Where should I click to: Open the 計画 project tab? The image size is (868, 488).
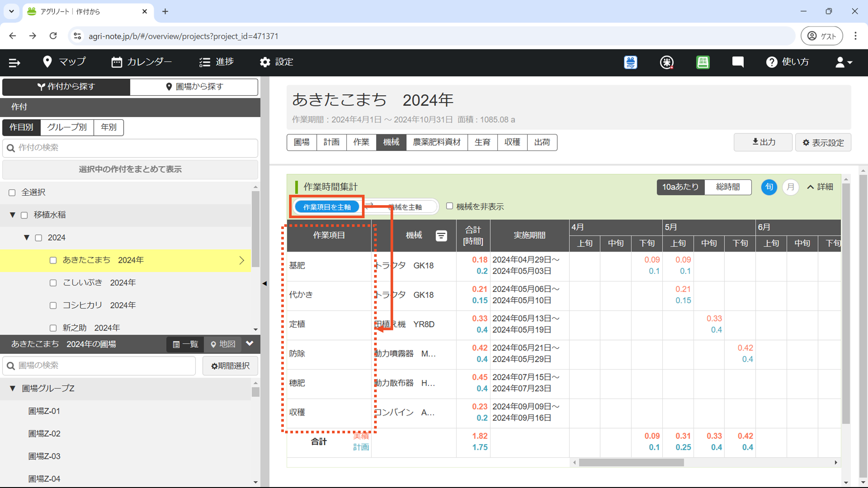pyautogui.click(x=332, y=142)
